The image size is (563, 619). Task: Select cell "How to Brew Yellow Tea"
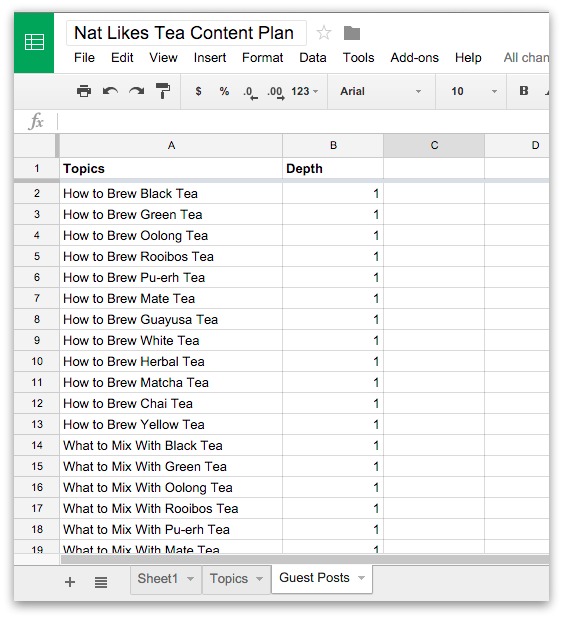[171, 424]
